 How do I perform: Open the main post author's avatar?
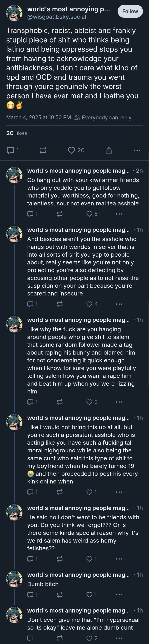pos(14,13)
